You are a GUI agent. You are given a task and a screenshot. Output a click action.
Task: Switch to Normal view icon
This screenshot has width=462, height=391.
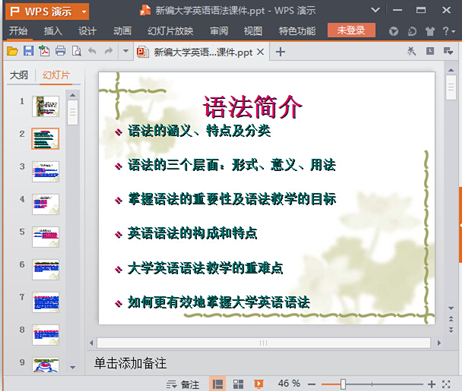point(218,384)
